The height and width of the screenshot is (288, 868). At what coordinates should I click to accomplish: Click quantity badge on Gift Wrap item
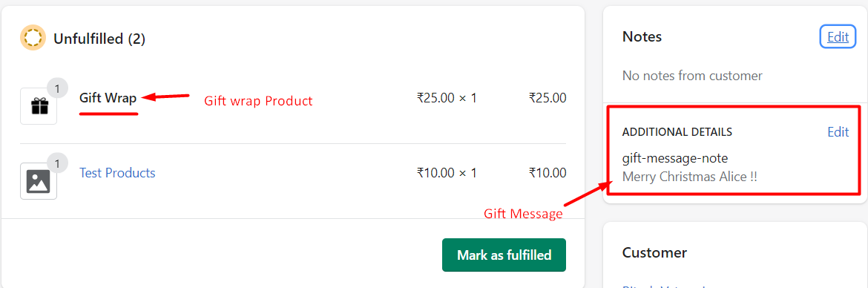(x=57, y=88)
